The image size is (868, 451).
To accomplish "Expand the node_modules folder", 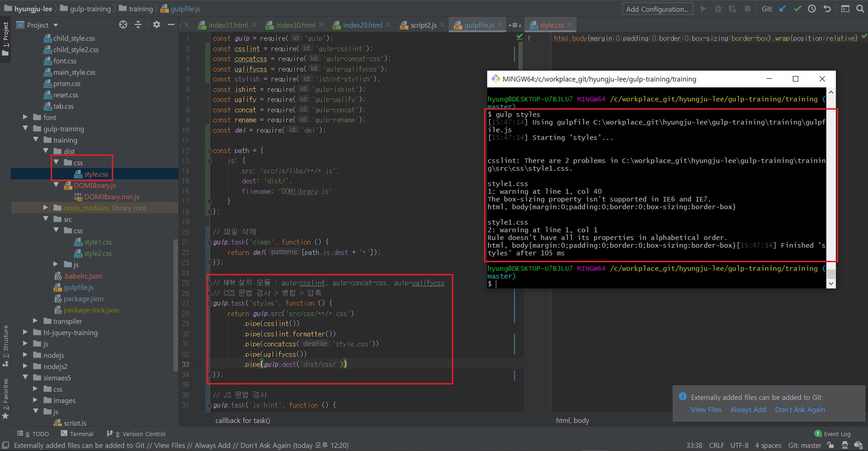I will pos(45,208).
